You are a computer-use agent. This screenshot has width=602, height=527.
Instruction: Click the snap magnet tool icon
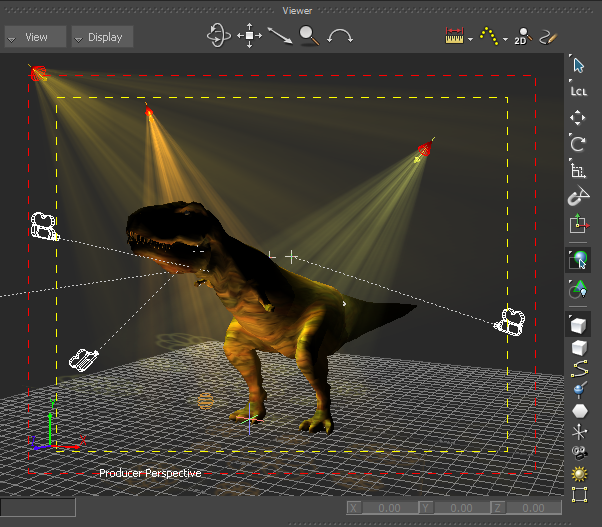pos(578,197)
